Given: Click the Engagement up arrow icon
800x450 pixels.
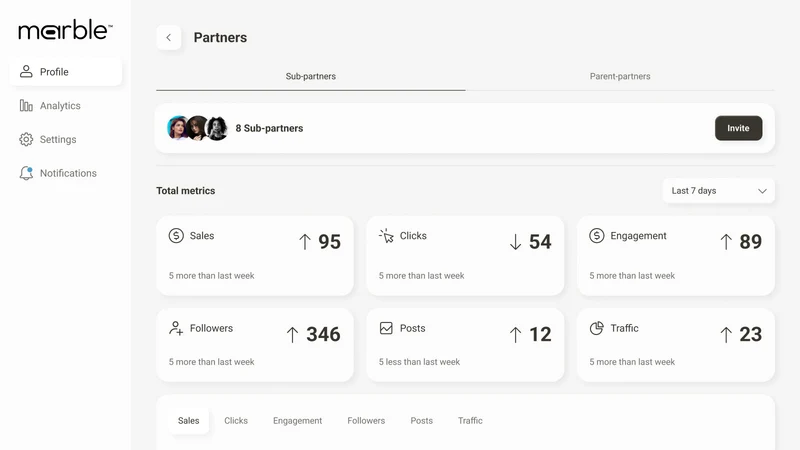Looking at the screenshot, I should (x=726, y=242).
